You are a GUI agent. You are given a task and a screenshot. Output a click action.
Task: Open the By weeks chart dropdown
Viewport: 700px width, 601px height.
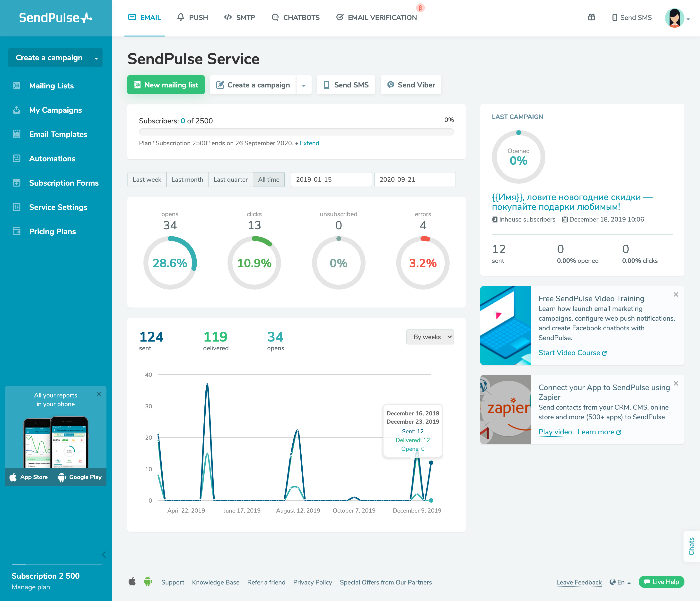430,337
